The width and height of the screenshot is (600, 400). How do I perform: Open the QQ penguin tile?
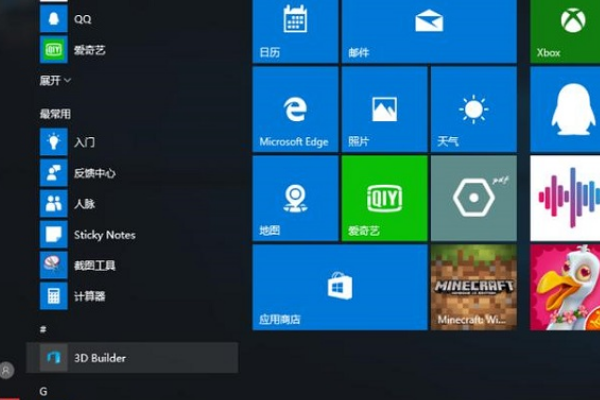(x=565, y=109)
